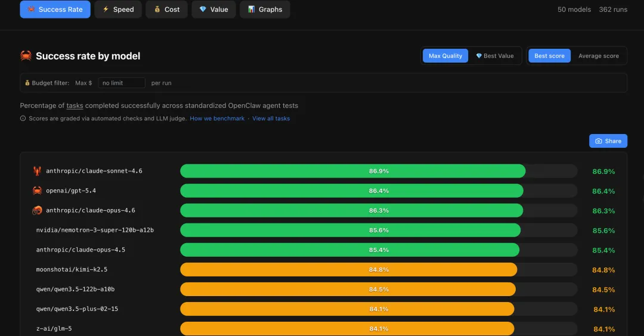Switch to the Speed tab
The height and width of the screenshot is (336, 644).
point(118,9)
